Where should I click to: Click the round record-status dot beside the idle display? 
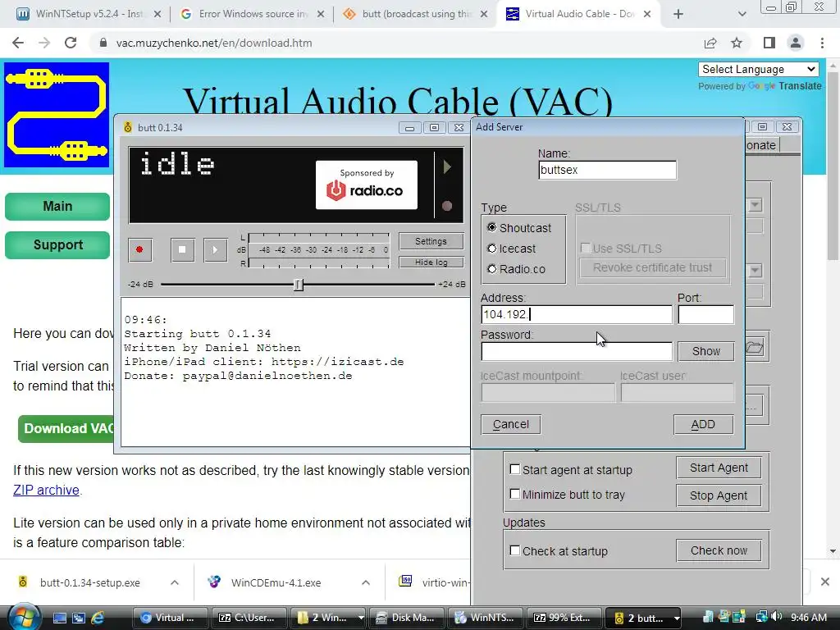coord(447,206)
